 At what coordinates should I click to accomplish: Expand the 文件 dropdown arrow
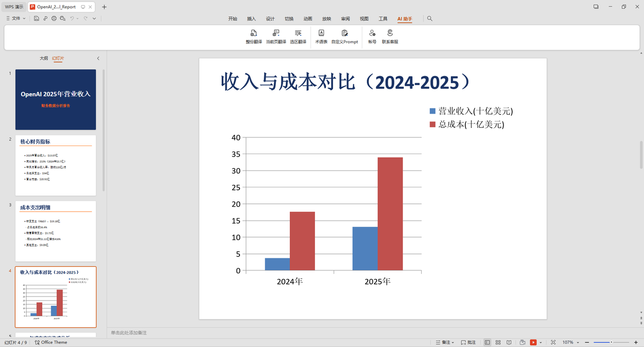point(24,19)
